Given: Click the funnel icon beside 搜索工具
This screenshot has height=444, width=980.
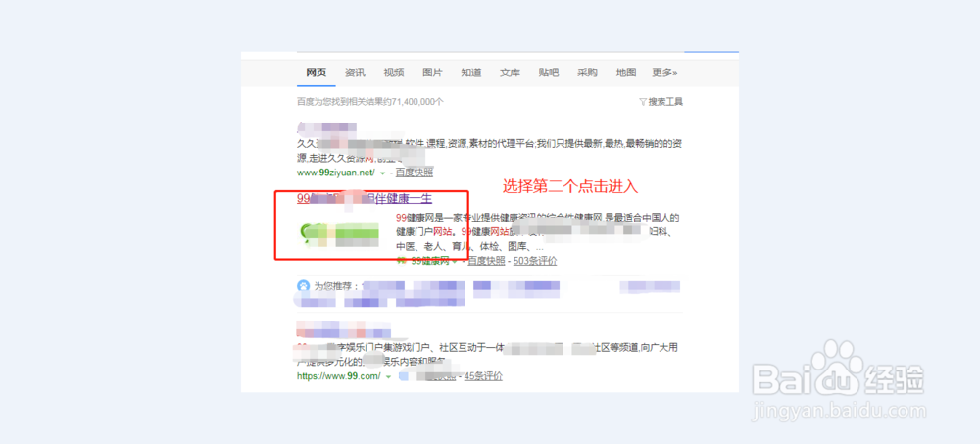Looking at the screenshot, I should pos(643,101).
